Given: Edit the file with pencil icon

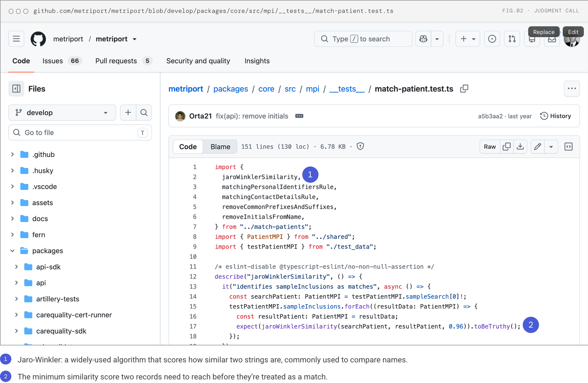Looking at the screenshot, I should pos(538,147).
